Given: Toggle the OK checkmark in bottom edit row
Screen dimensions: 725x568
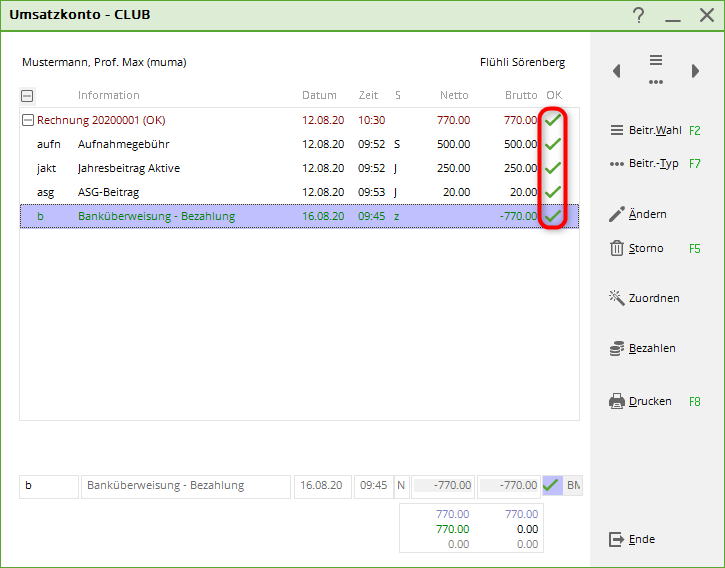Looking at the screenshot, I should (x=551, y=486).
